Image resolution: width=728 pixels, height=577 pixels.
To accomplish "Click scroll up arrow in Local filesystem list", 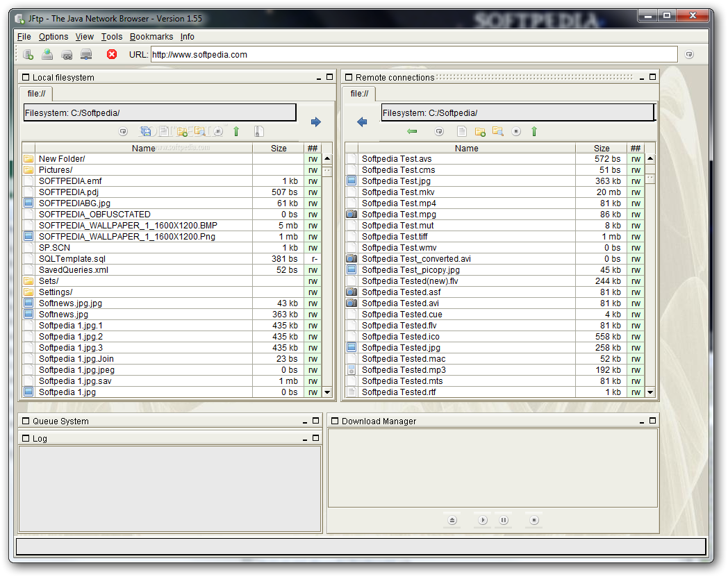I will (x=327, y=159).
